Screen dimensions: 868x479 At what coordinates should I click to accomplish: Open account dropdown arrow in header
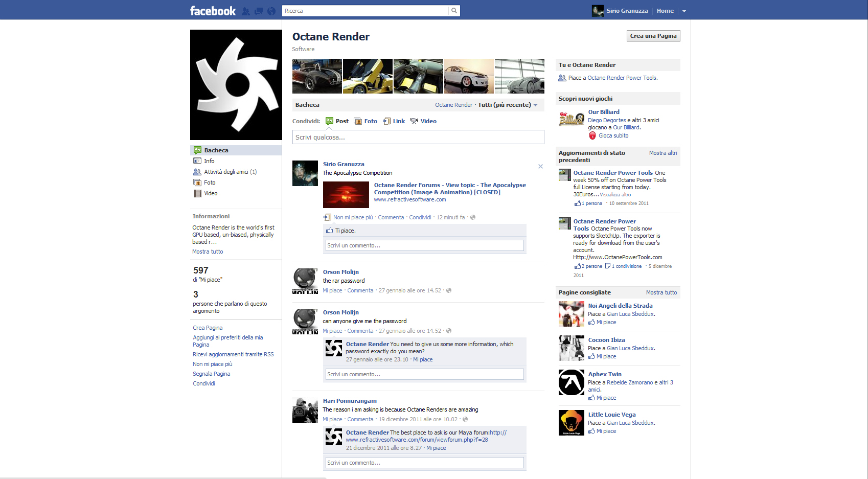coord(684,11)
